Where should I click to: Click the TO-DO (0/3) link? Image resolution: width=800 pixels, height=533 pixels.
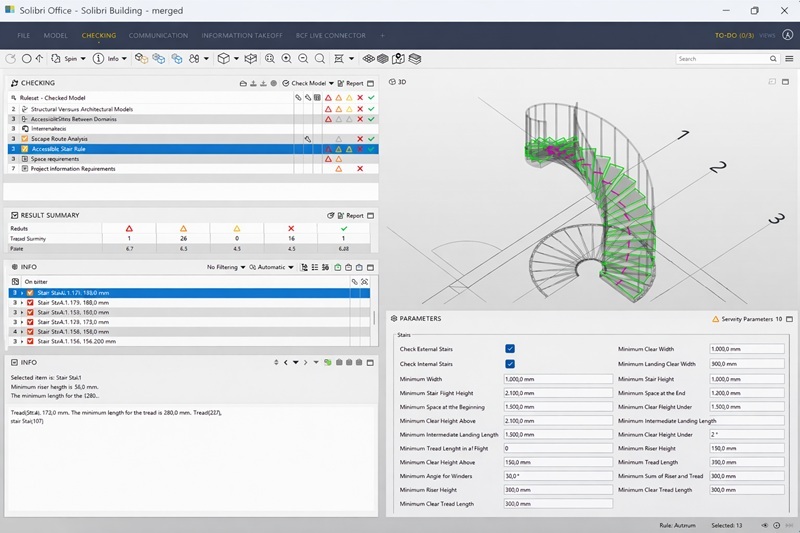[733, 36]
